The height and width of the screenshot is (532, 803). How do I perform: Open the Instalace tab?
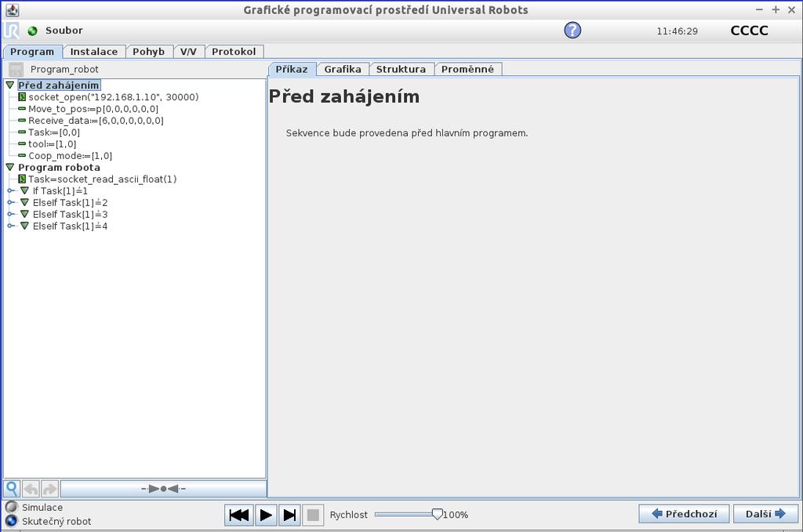click(94, 52)
